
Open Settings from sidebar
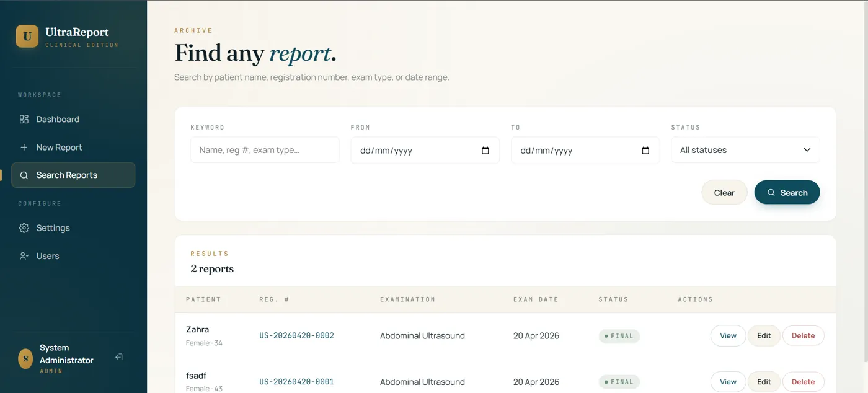tap(73, 227)
